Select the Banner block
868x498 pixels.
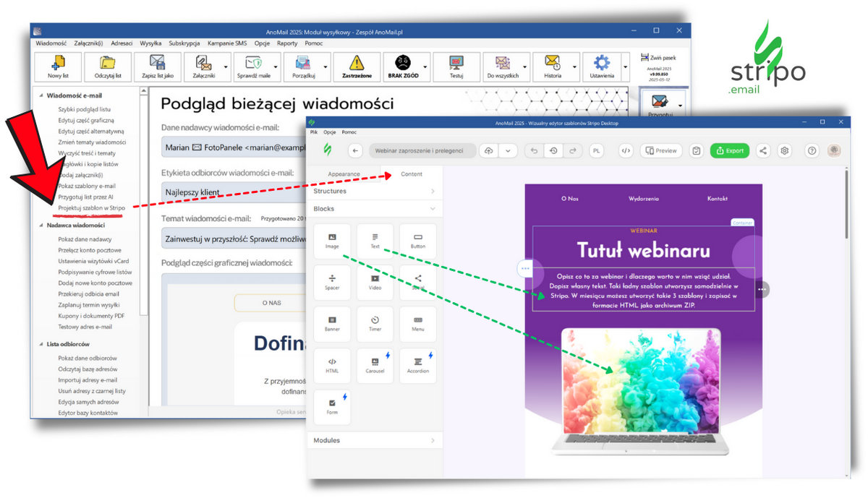click(x=333, y=325)
